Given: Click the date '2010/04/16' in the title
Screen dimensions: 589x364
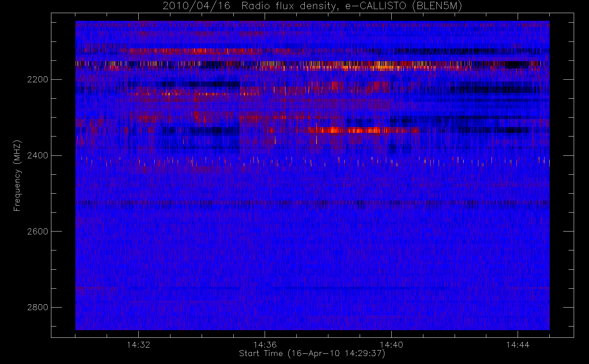Looking at the screenshot, I should [196, 6].
